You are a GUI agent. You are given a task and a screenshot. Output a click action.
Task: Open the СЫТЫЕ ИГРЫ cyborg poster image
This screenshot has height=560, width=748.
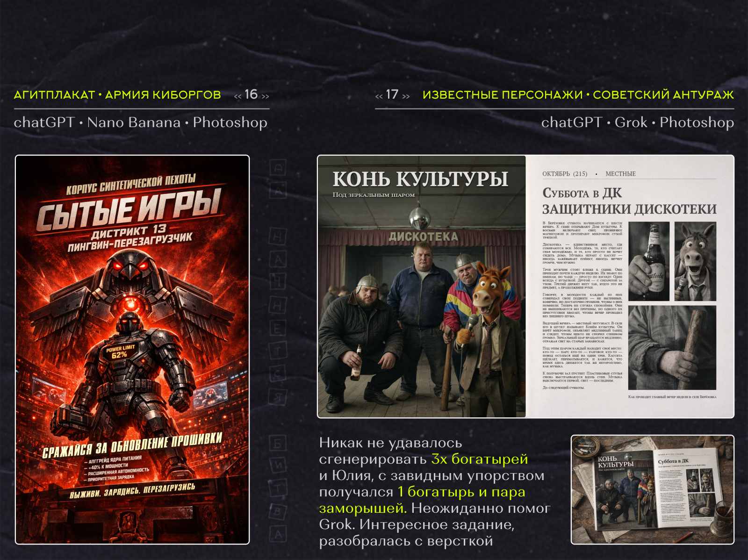[132, 350]
